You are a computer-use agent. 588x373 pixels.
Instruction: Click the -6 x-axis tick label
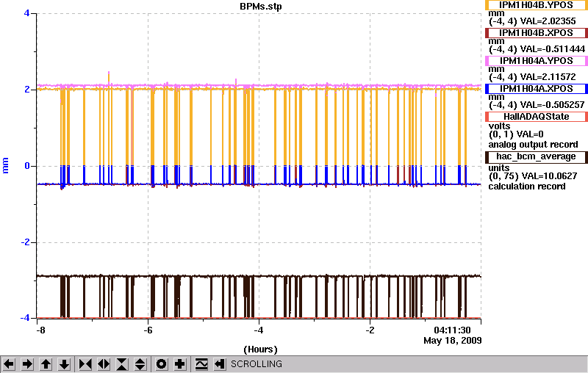click(148, 330)
